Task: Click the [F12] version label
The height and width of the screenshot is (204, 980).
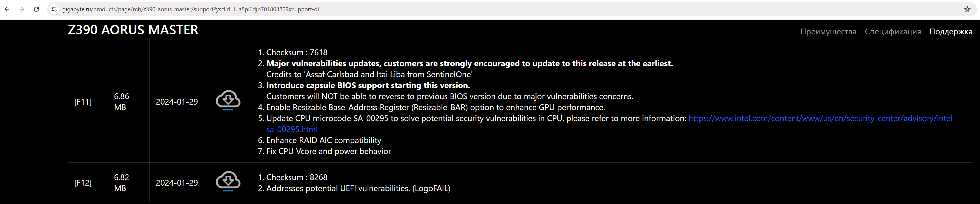Action: coord(83,183)
